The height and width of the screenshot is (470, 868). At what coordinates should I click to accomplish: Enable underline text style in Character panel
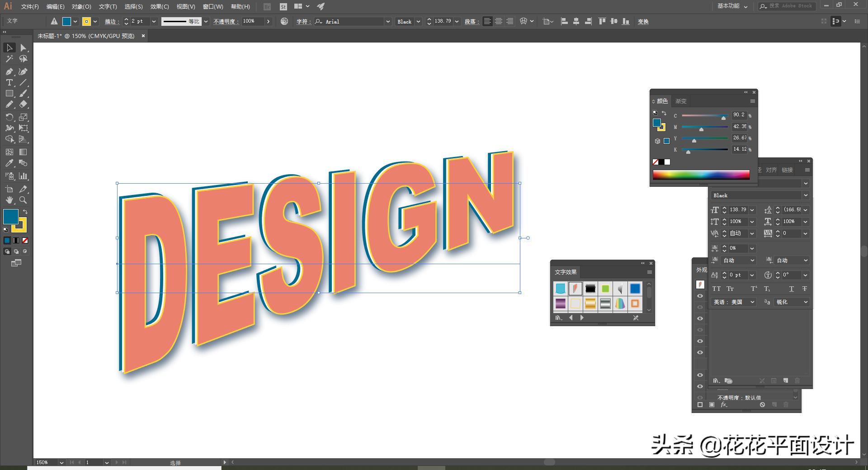pyautogui.click(x=791, y=289)
